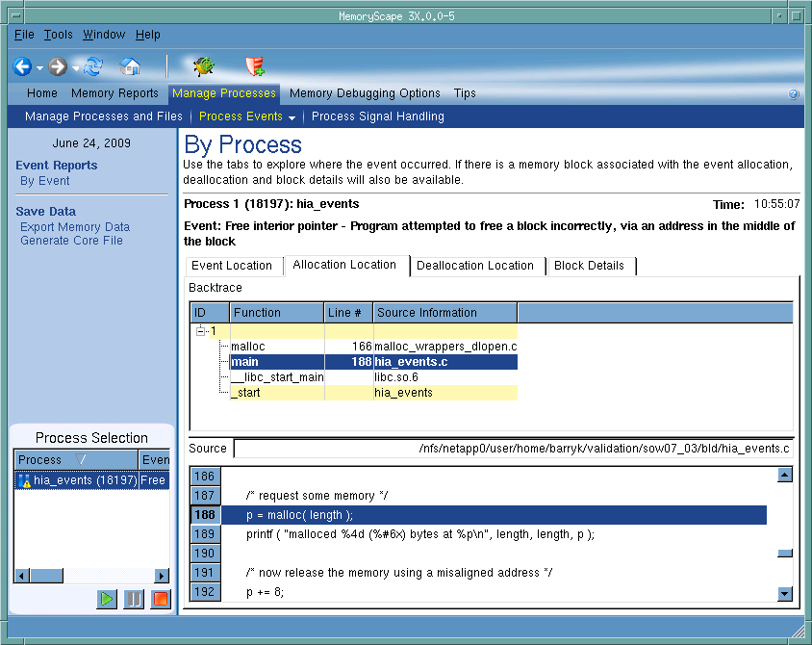The width and height of the screenshot is (812, 645).
Task: Open the Back button history dropdown arrow
Action: pyautogui.click(x=39, y=68)
